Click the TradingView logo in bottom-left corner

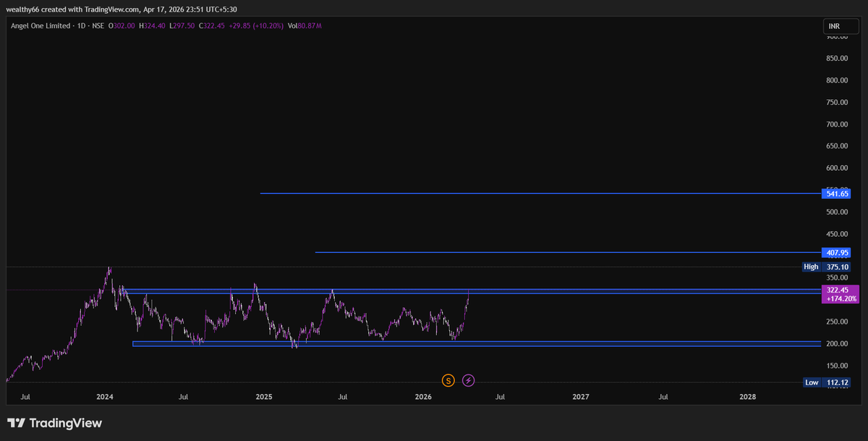coord(54,422)
